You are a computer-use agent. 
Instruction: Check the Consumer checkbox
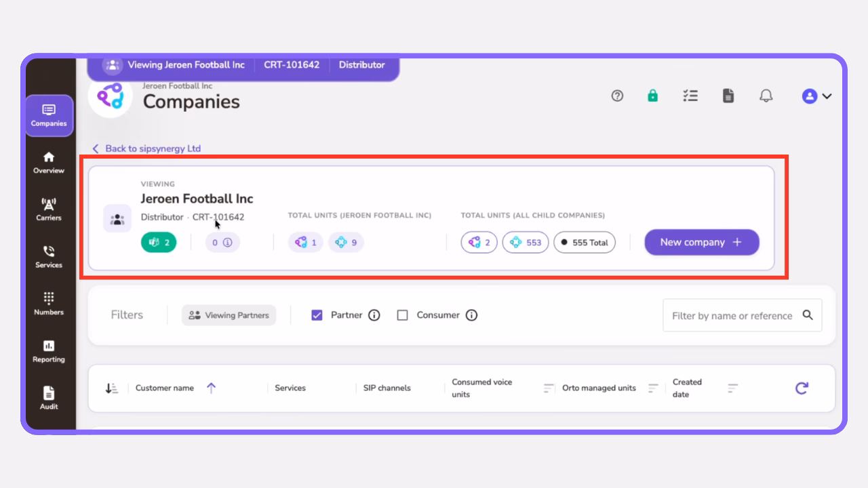point(402,315)
